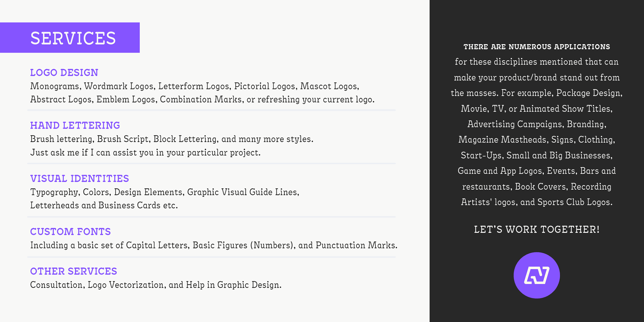
Task: Click Game and App Logos line
Action: (x=537, y=171)
